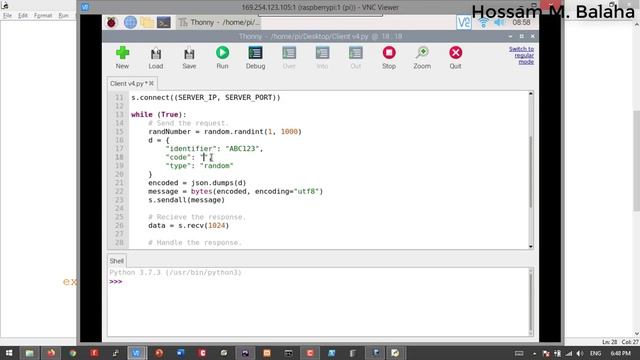640x360 pixels.
Task: Click the Windows taskbar clock
Action: tap(620, 353)
